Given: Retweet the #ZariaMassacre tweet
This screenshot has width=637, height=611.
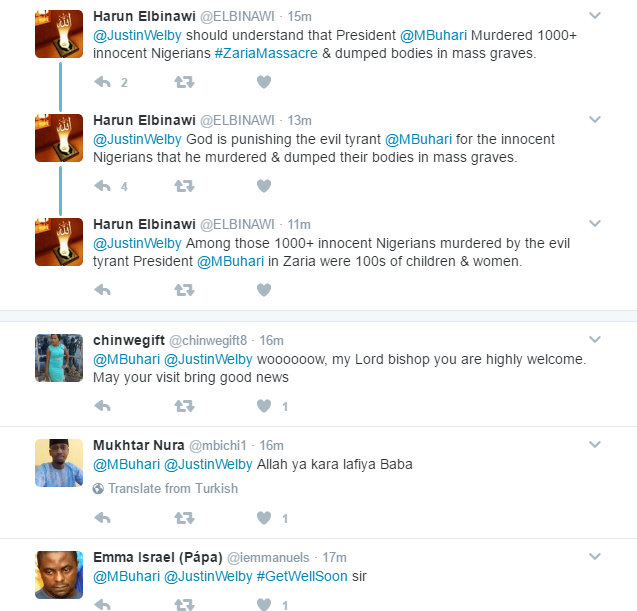Looking at the screenshot, I should [184, 82].
